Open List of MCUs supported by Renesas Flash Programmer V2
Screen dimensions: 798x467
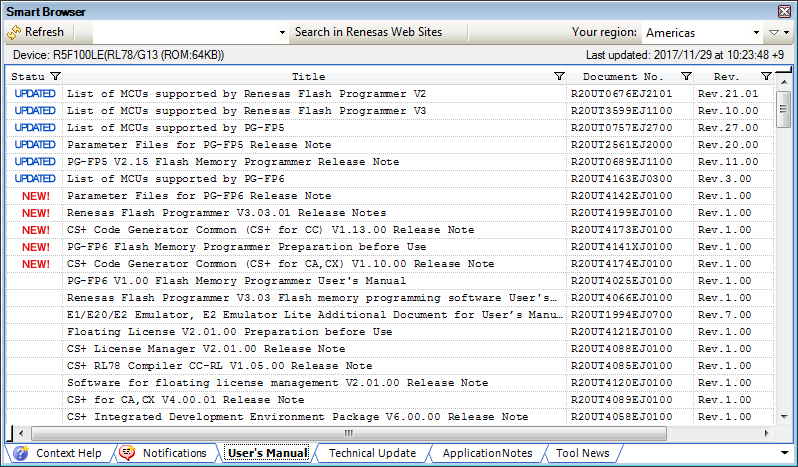(x=246, y=94)
